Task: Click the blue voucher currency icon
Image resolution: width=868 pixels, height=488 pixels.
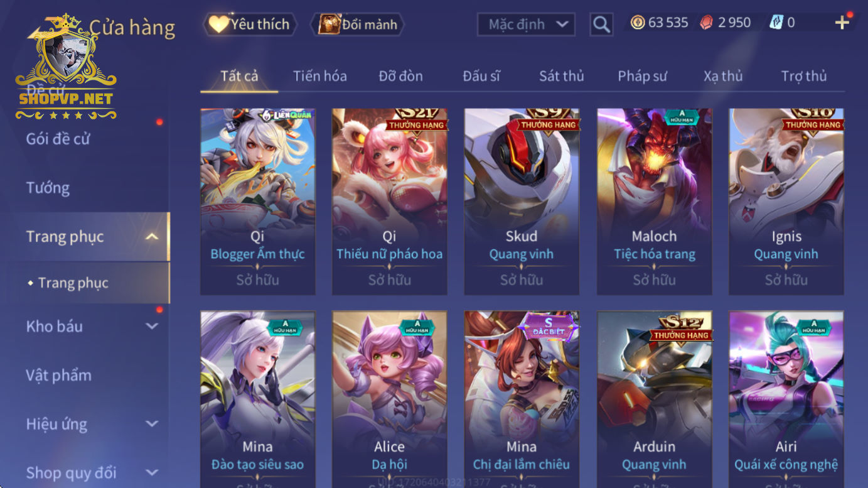Action: (x=776, y=23)
